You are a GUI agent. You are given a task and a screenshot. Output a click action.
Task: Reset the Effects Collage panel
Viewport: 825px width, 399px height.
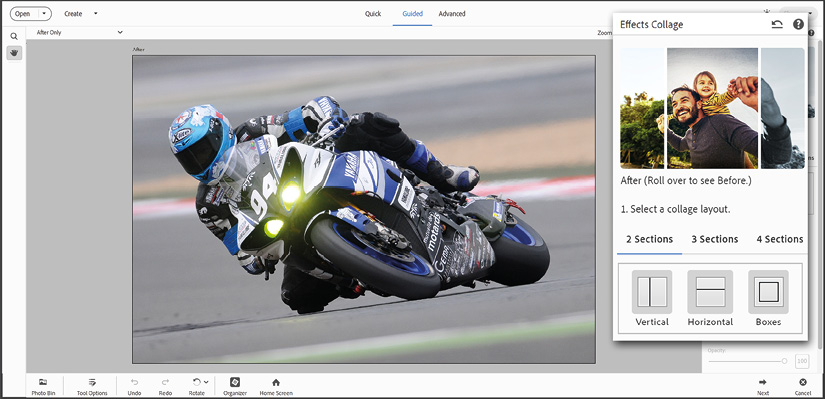pos(777,24)
